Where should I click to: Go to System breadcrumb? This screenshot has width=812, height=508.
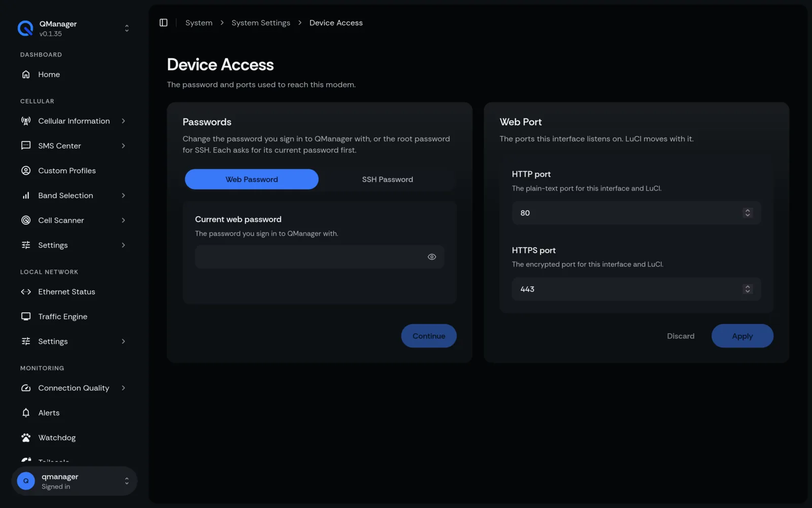[199, 23]
